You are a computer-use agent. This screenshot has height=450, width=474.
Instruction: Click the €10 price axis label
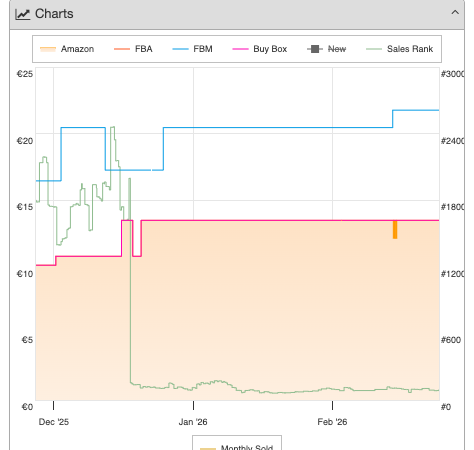click(25, 274)
